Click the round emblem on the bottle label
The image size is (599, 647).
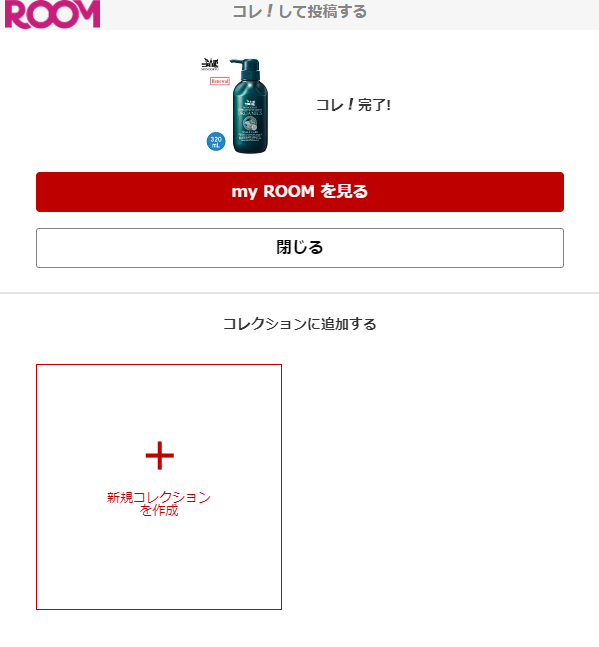click(250, 123)
